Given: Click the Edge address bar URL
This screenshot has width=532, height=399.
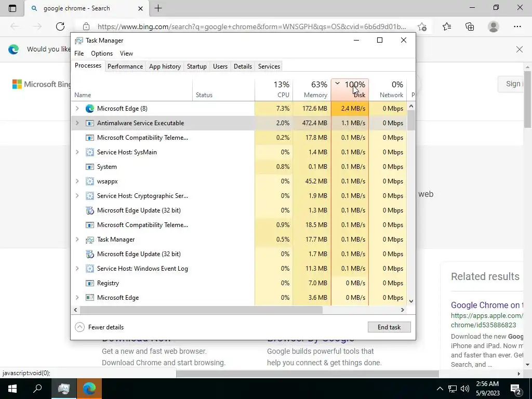Looking at the screenshot, I should pos(251,26).
